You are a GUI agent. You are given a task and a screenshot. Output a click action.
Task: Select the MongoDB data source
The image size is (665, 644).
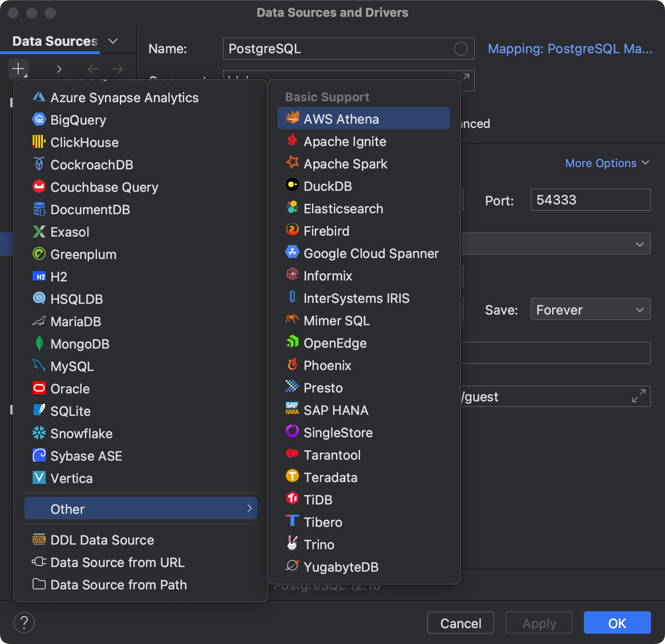click(80, 344)
